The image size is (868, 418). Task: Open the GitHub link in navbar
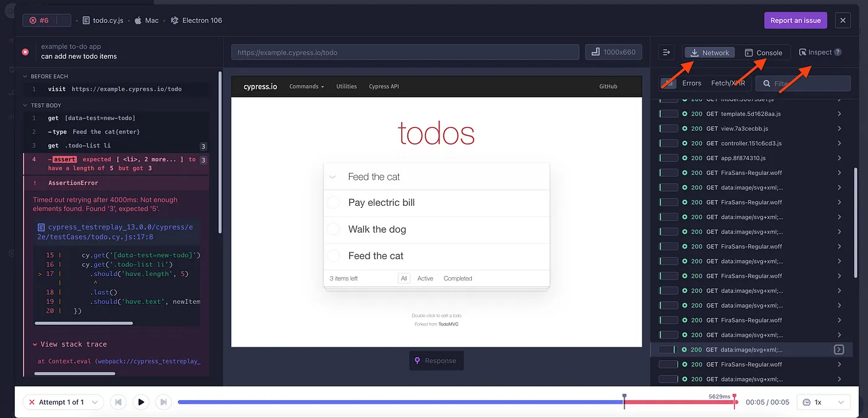click(x=608, y=86)
